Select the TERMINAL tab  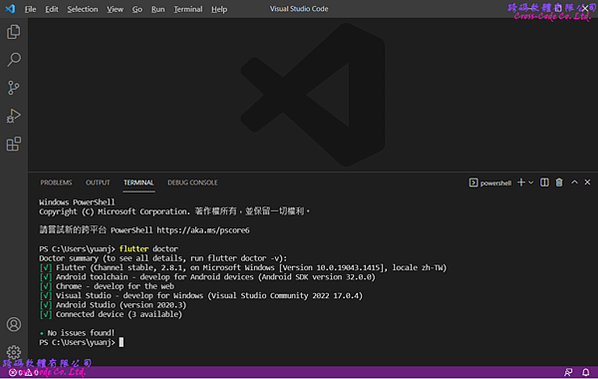[x=138, y=183]
